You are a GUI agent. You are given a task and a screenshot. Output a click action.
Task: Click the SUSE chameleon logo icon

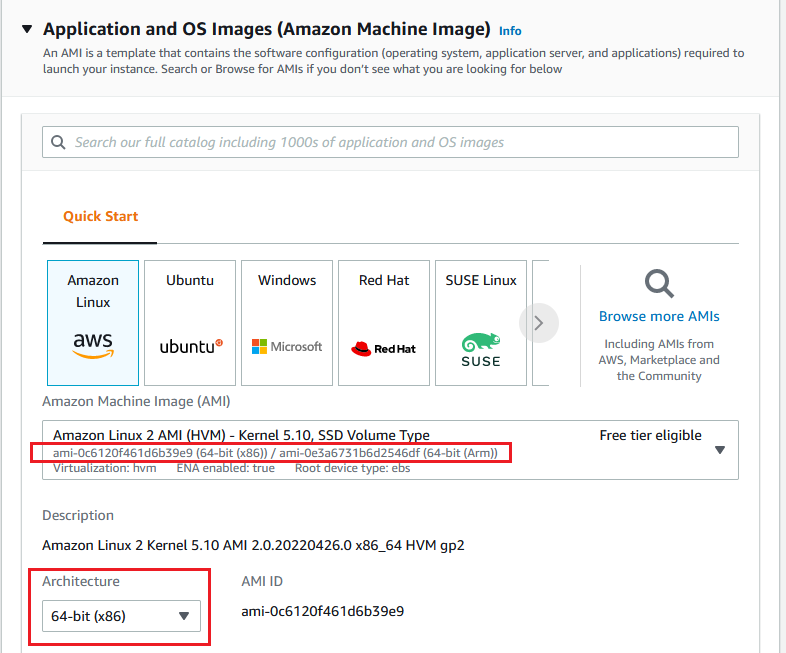481,350
